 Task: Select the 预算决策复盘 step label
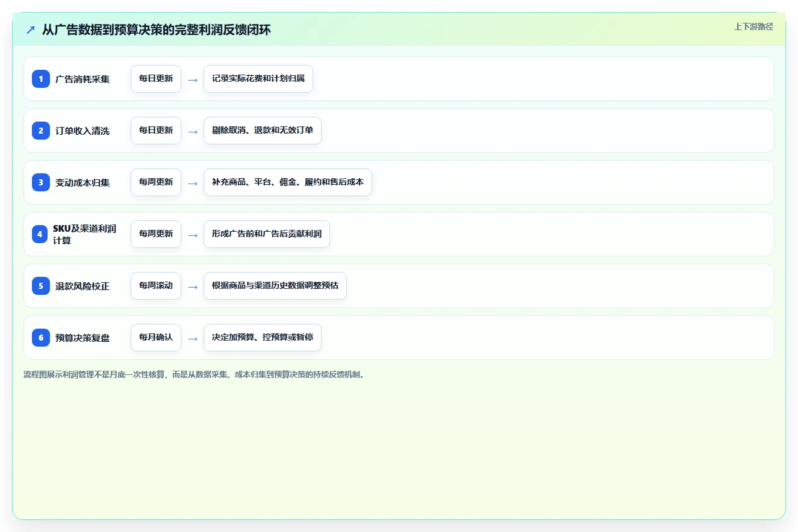[x=83, y=338]
